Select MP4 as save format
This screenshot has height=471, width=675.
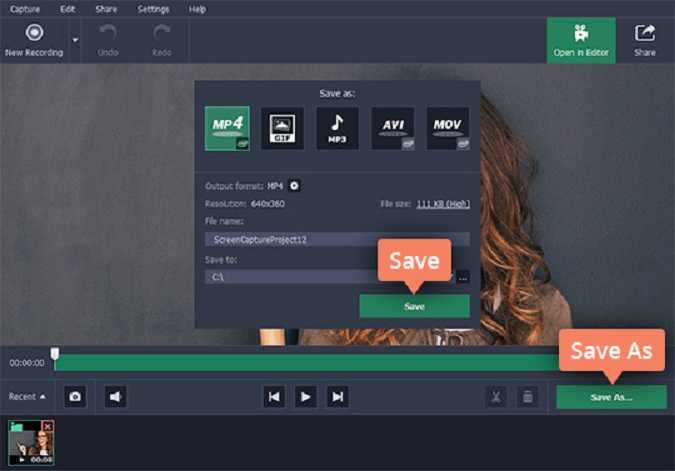pyautogui.click(x=227, y=128)
